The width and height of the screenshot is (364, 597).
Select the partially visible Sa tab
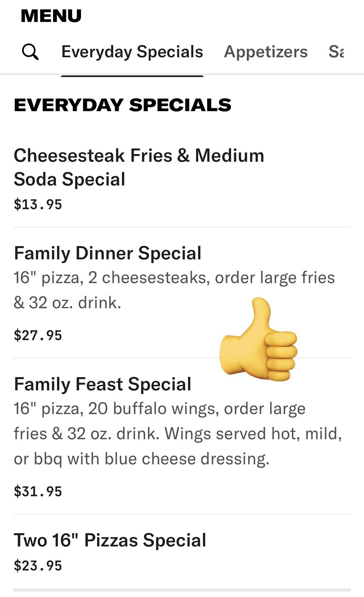pyautogui.click(x=336, y=52)
